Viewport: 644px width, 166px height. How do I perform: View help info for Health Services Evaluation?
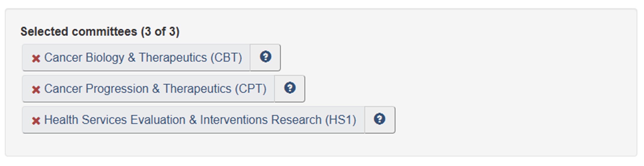tap(379, 119)
